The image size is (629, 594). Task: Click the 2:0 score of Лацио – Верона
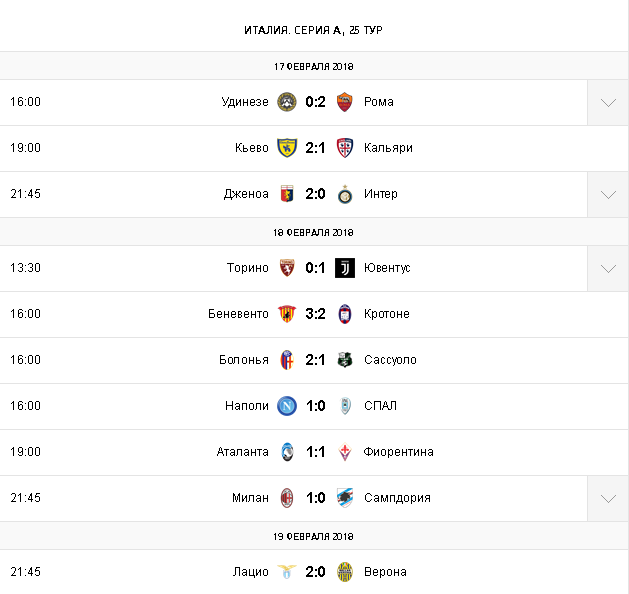pyautogui.click(x=316, y=572)
